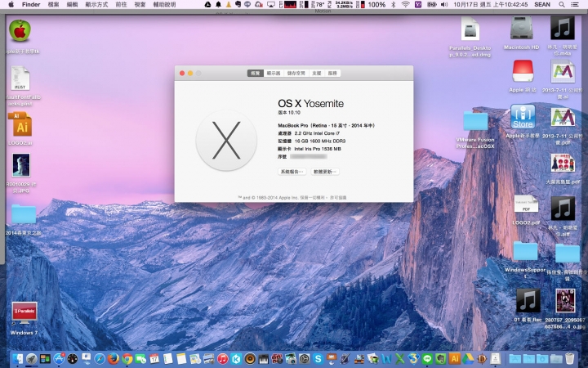The height and width of the screenshot is (368, 588).
Task: Open Wi-Fi status menu
Action: 405,5
